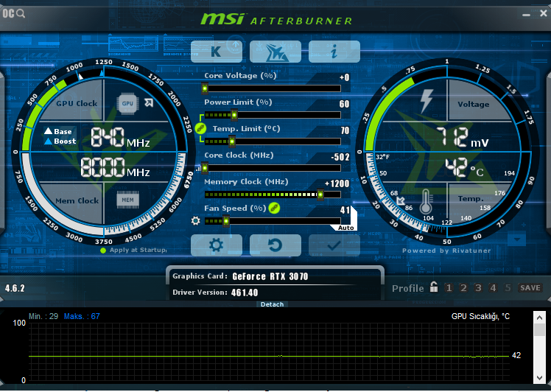This screenshot has height=392, width=551.
Task: Click the lightning bolt voltage icon
Action: tap(427, 101)
